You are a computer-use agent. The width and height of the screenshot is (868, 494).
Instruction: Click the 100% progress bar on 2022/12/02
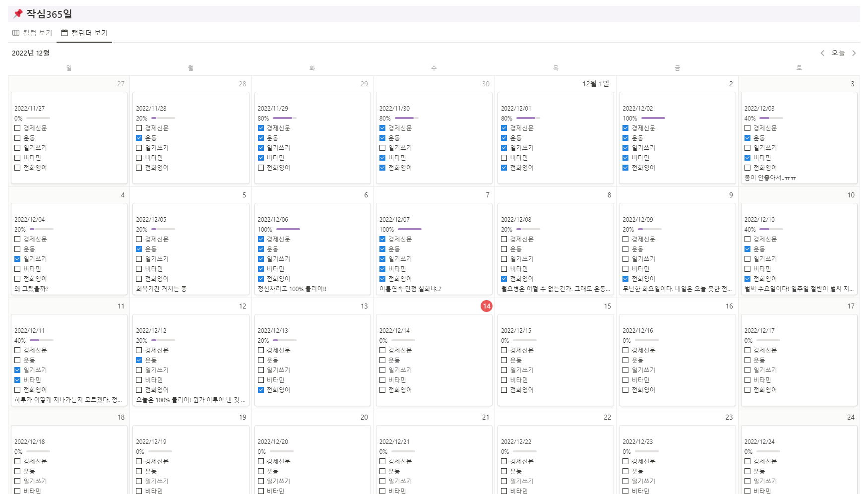(653, 118)
